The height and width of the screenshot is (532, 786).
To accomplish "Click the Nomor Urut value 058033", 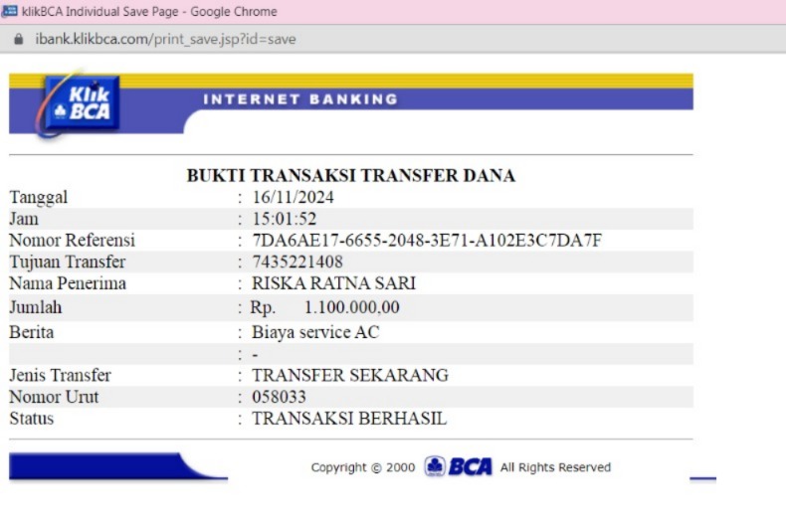I will [279, 397].
